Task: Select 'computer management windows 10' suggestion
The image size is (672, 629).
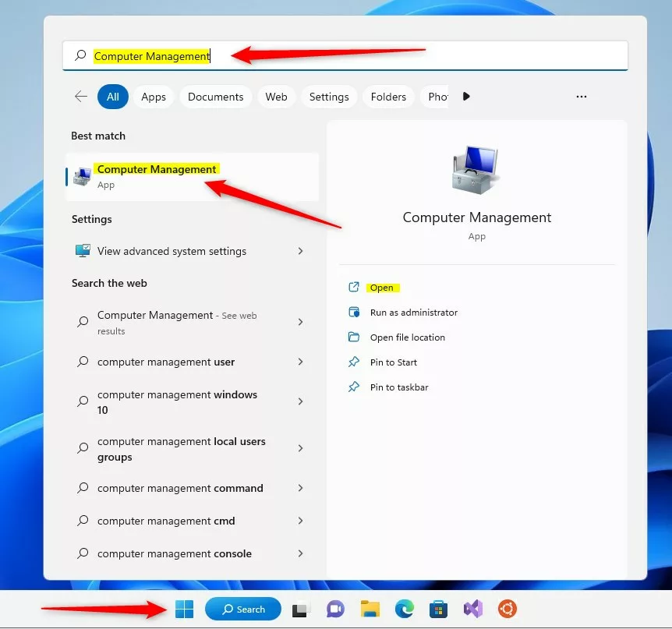Action: coord(192,402)
